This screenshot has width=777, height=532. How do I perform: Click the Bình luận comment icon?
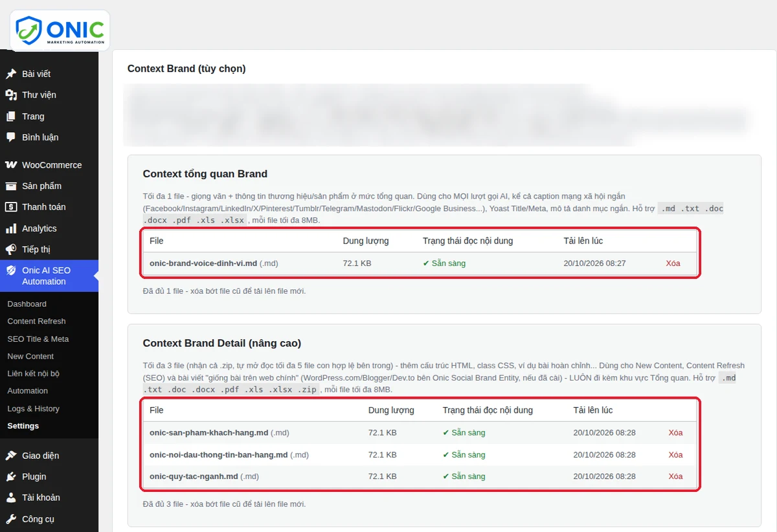coord(11,137)
